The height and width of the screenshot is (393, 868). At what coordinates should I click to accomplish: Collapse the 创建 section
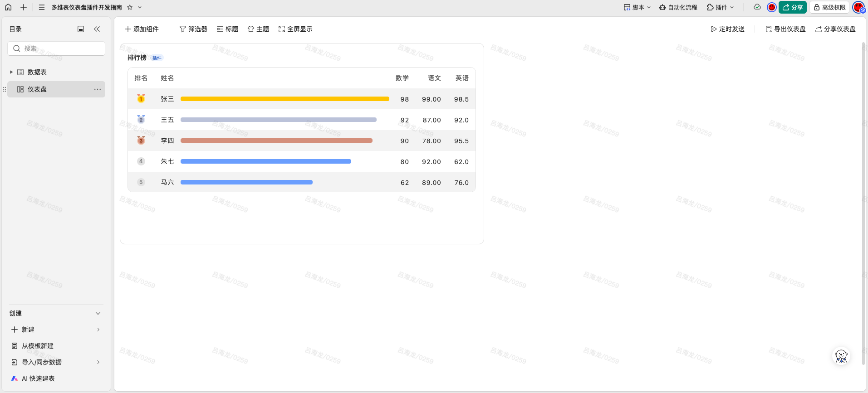pos(98,313)
